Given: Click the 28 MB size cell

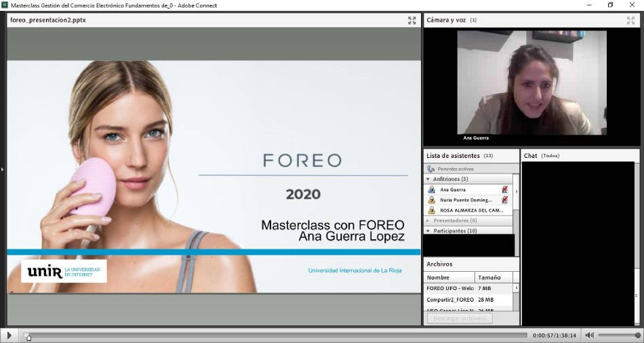Looking at the screenshot, I should (x=486, y=300).
